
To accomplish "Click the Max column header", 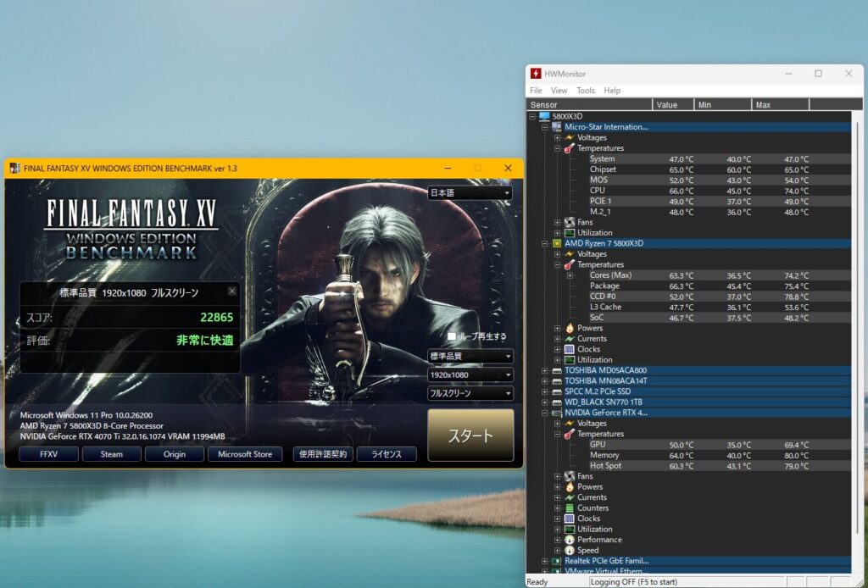I will point(780,104).
